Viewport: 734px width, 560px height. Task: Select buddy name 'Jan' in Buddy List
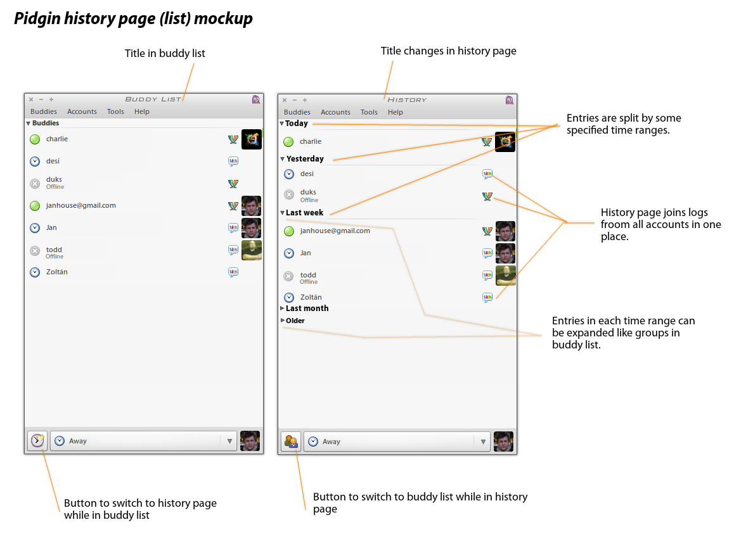point(51,228)
